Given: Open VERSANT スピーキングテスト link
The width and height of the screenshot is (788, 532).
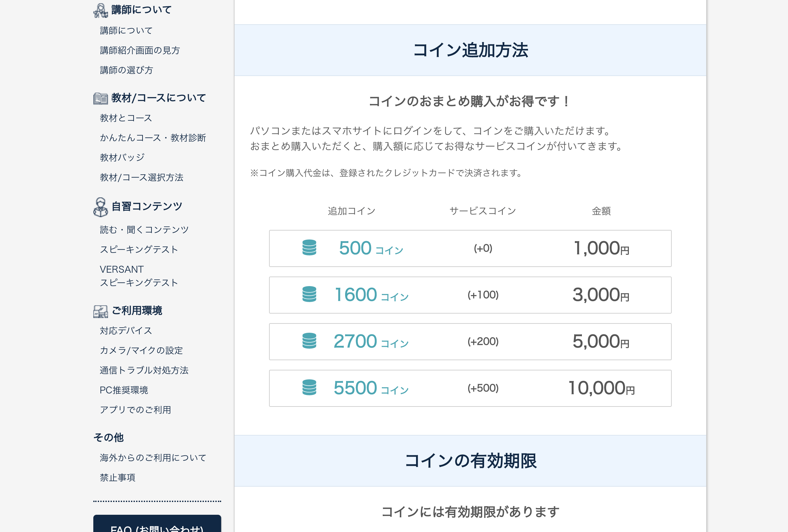Looking at the screenshot, I should [x=139, y=276].
